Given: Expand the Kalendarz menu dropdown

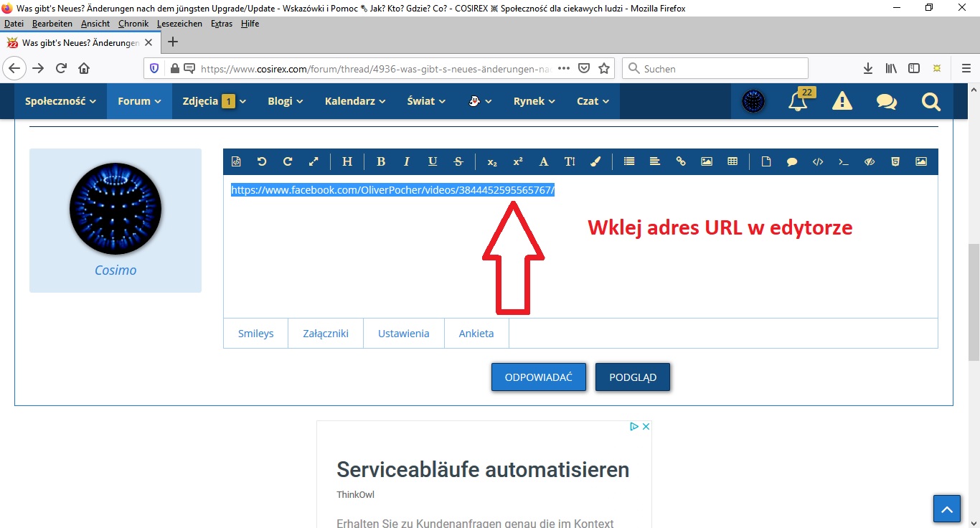Looking at the screenshot, I should coord(355,101).
